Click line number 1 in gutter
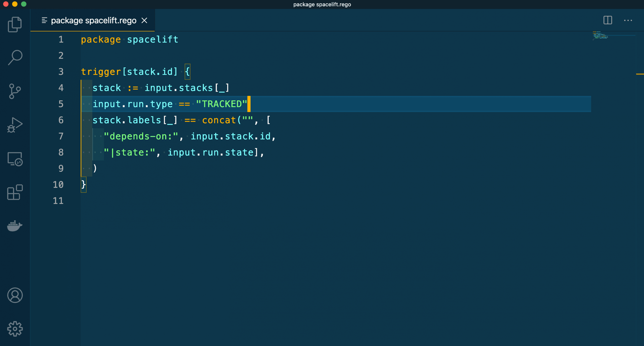Screen dimensions: 644x346 pos(61,40)
